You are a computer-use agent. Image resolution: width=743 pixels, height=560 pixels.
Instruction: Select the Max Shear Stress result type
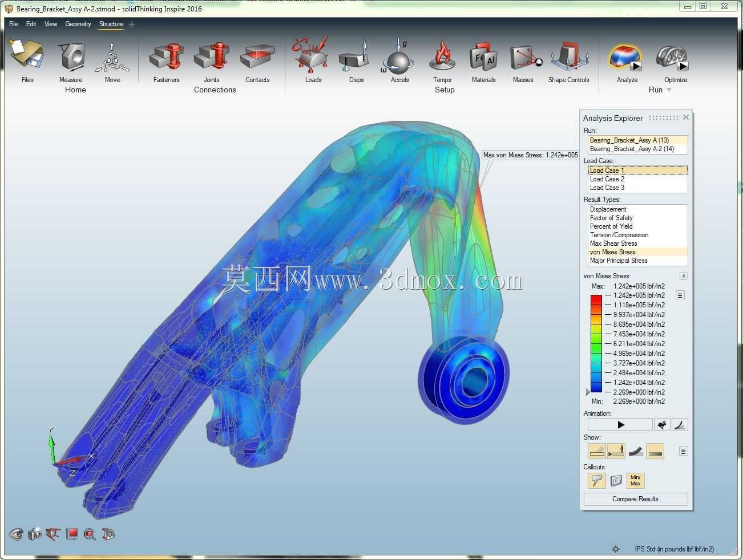click(x=637, y=244)
